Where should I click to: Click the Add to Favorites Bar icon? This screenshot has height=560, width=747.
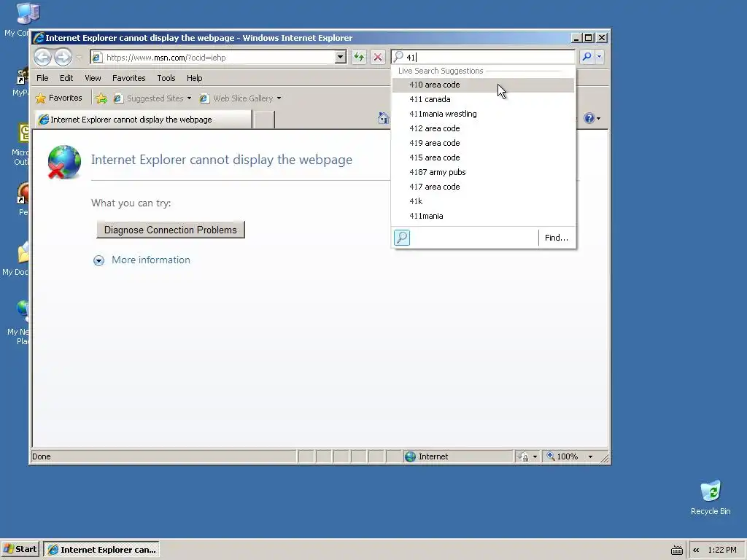tap(101, 98)
